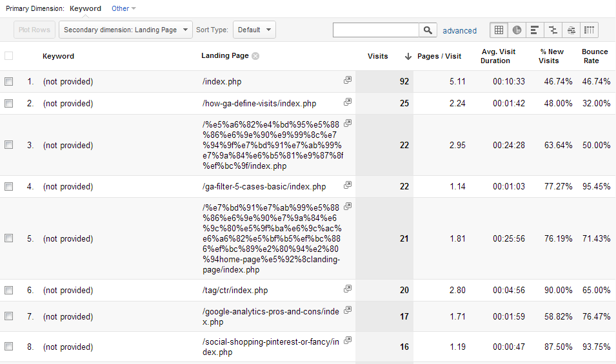Open /index.php landing page in new window
Viewport: 616px width, 364px height.
(348, 80)
